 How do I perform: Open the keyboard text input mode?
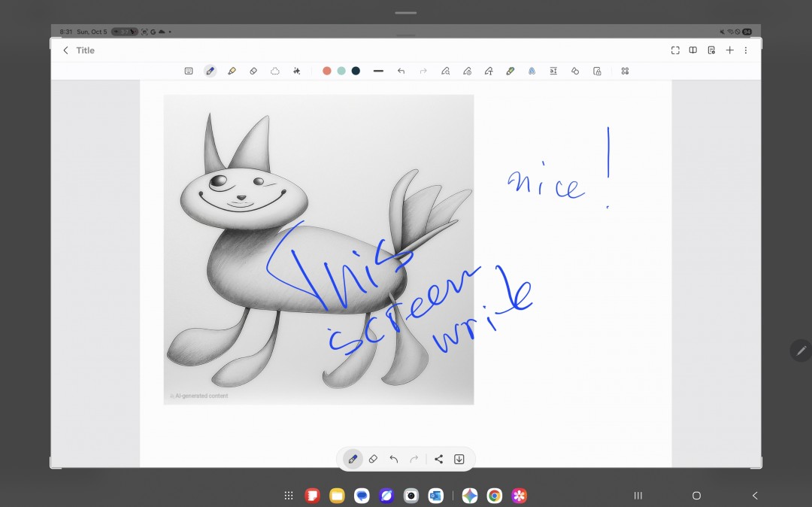click(x=189, y=71)
